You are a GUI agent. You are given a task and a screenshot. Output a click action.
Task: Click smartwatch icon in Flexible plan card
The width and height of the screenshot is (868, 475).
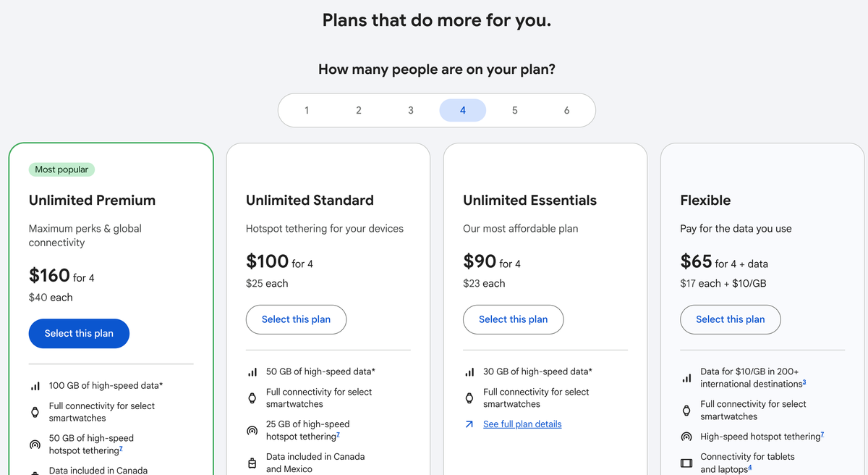pyautogui.click(x=686, y=411)
